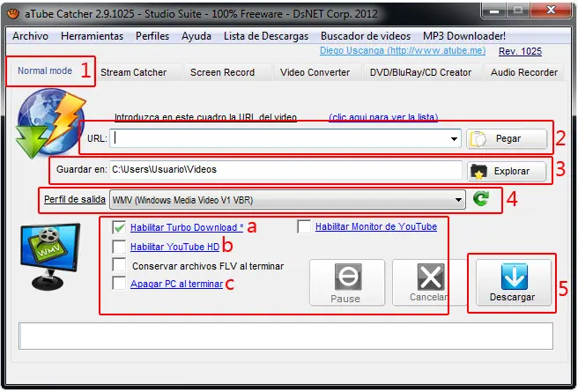Open Lista de Descargas menu

[266, 36]
